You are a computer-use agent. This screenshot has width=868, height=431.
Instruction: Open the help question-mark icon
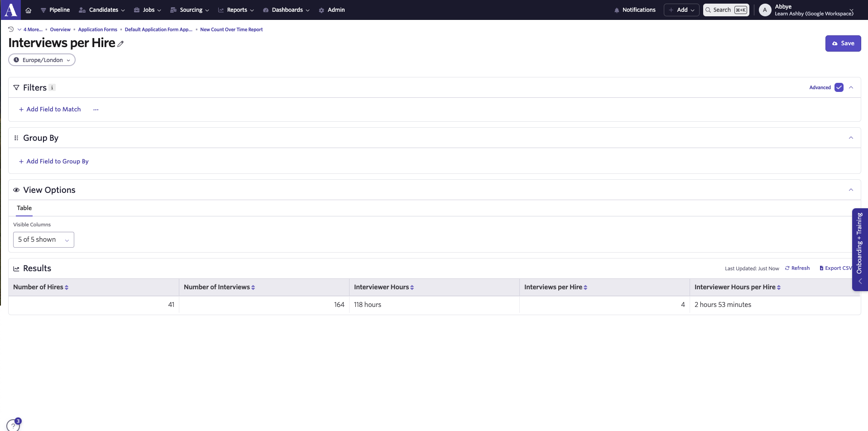(13, 426)
